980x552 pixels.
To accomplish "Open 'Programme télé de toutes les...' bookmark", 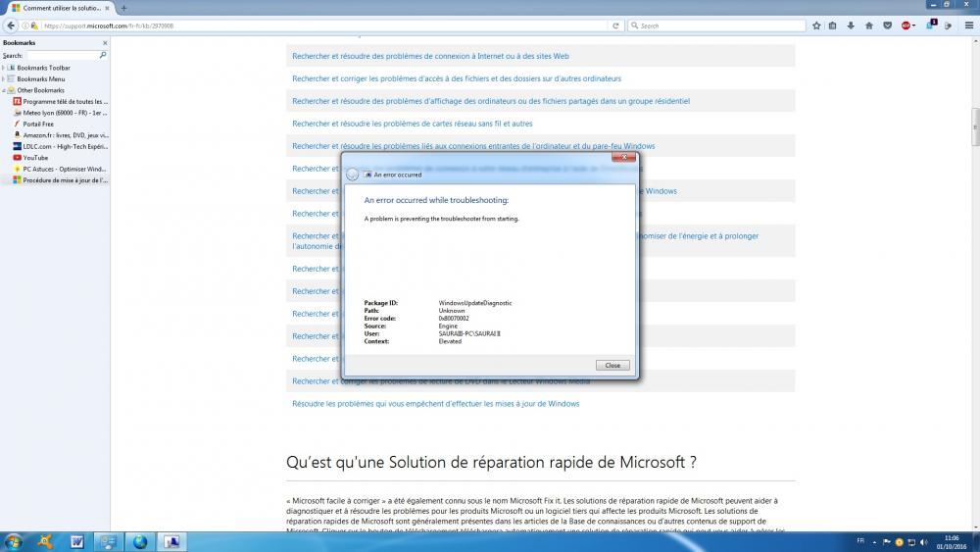I will (60, 101).
